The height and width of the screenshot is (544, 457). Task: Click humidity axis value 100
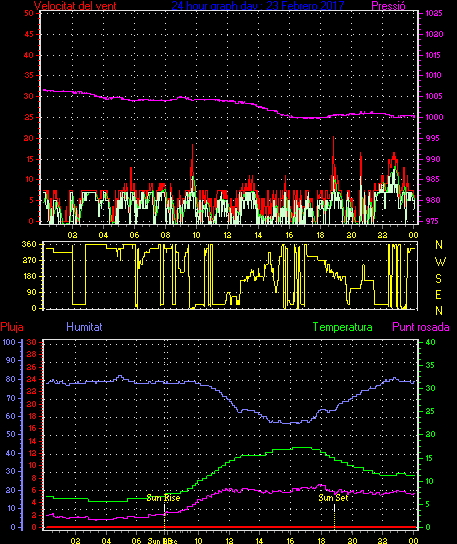pos(9,342)
